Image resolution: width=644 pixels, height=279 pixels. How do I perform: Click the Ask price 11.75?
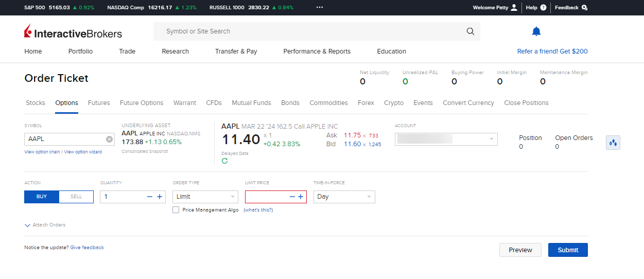pos(352,135)
